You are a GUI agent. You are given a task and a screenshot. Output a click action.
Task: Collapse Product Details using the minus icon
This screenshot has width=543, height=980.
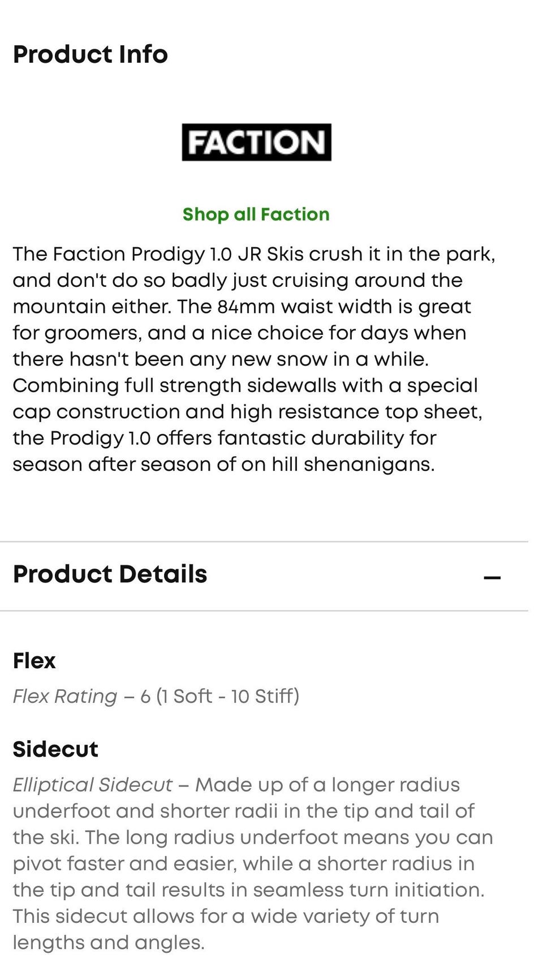pyautogui.click(x=492, y=578)
